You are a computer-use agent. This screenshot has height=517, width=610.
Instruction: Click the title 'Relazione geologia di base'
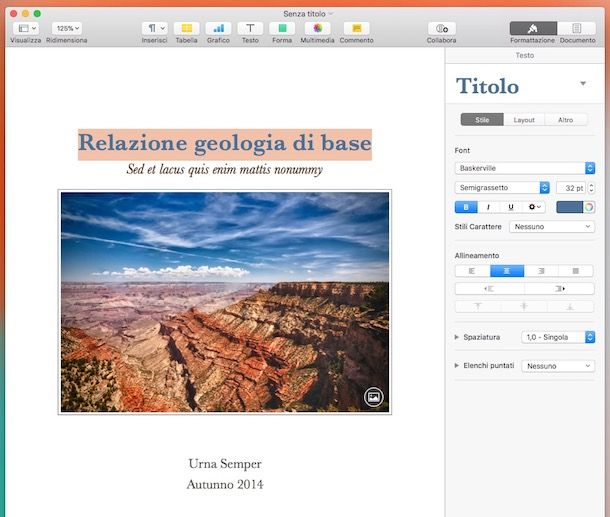point(225,143)
